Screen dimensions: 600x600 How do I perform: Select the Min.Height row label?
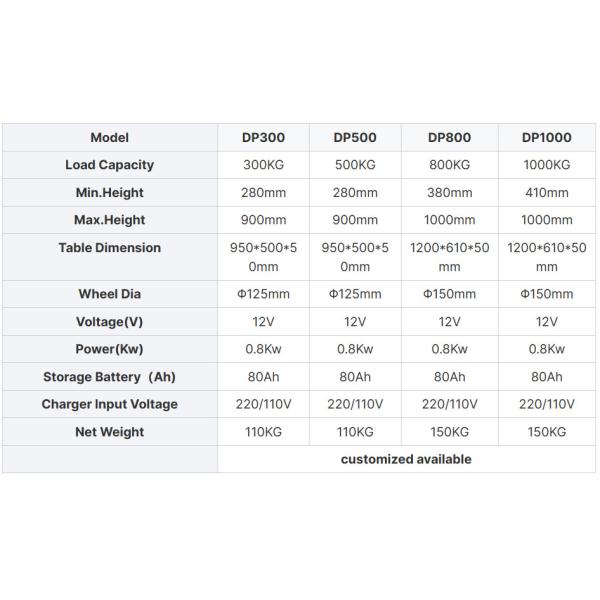click(x=109, y=192)
